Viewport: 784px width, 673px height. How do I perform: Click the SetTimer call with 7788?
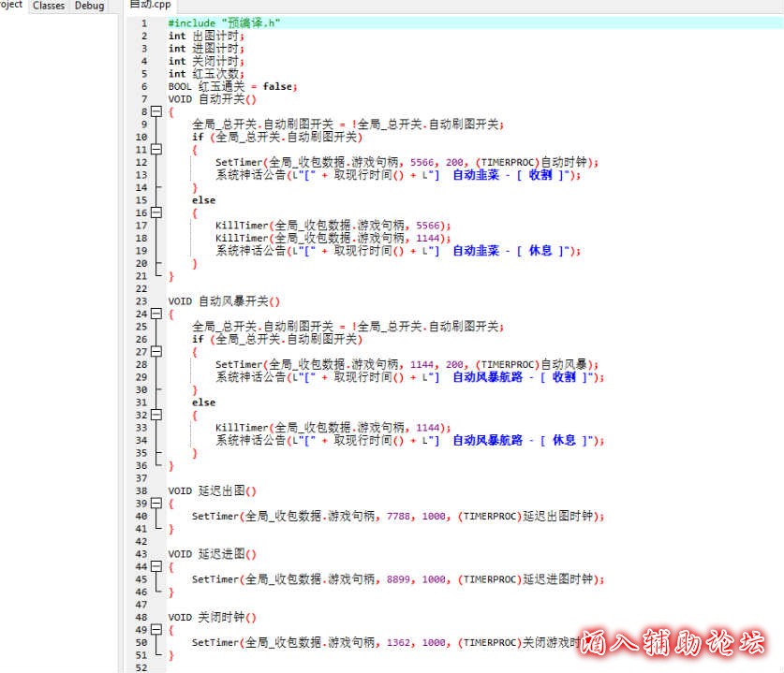pos(398,516)
